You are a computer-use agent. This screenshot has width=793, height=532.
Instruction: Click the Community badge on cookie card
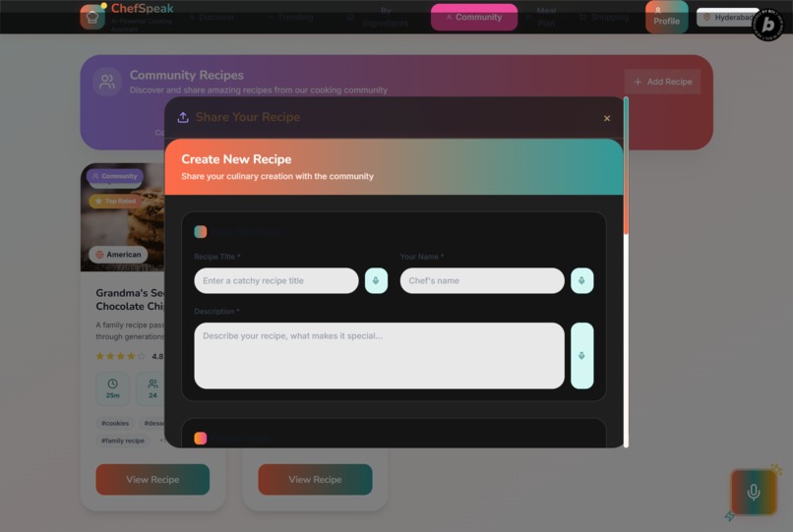tap(115, 176)
